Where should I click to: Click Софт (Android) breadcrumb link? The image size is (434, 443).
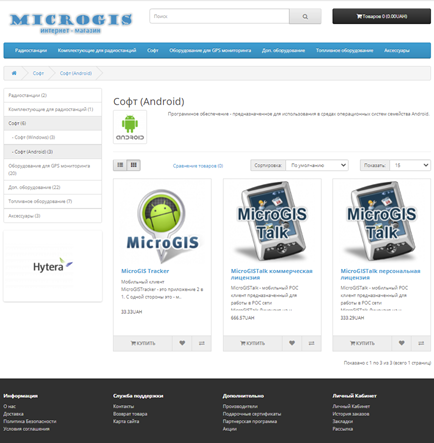(x=76, y=73)
